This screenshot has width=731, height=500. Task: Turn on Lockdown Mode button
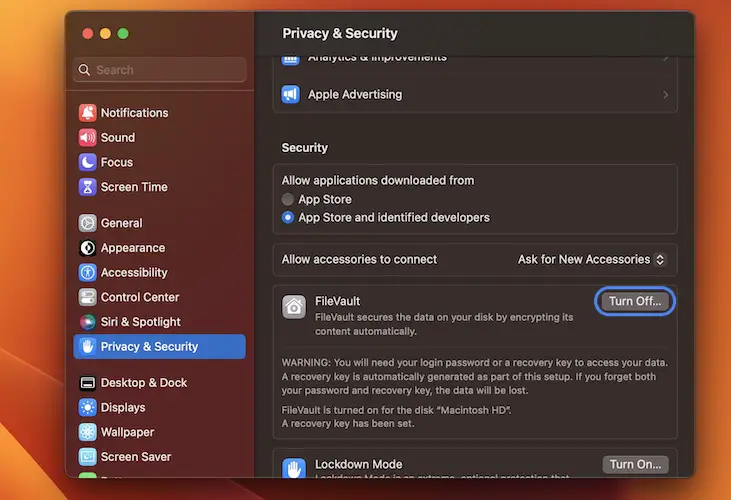pyautogui.click(x=635, y=464)
